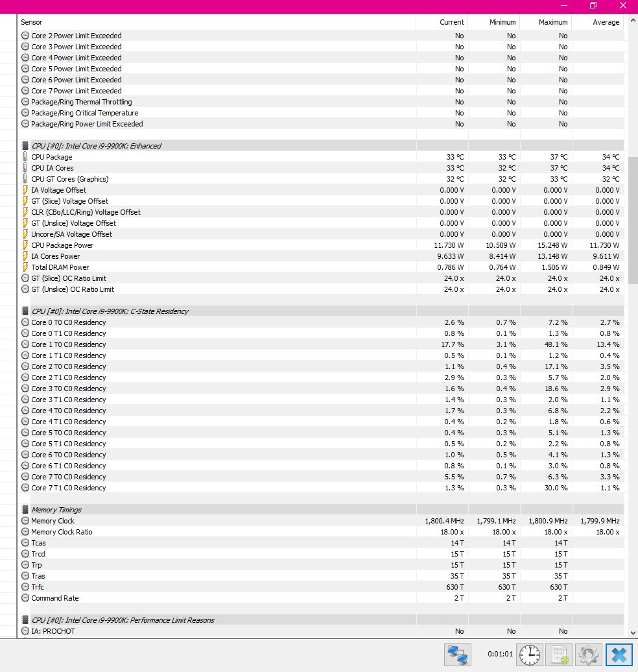Select the Trp row
The height and width of the screenshot is (672, 638).
point(321,565)
